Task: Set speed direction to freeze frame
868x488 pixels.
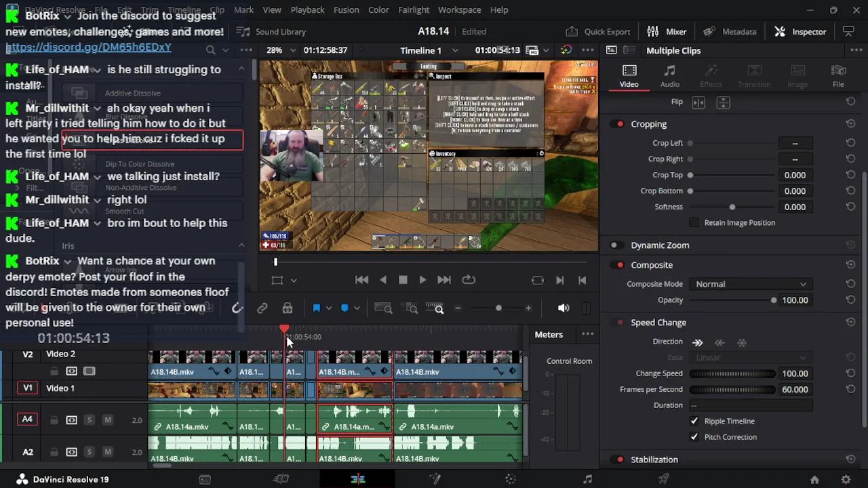Action: click(742, 343)
